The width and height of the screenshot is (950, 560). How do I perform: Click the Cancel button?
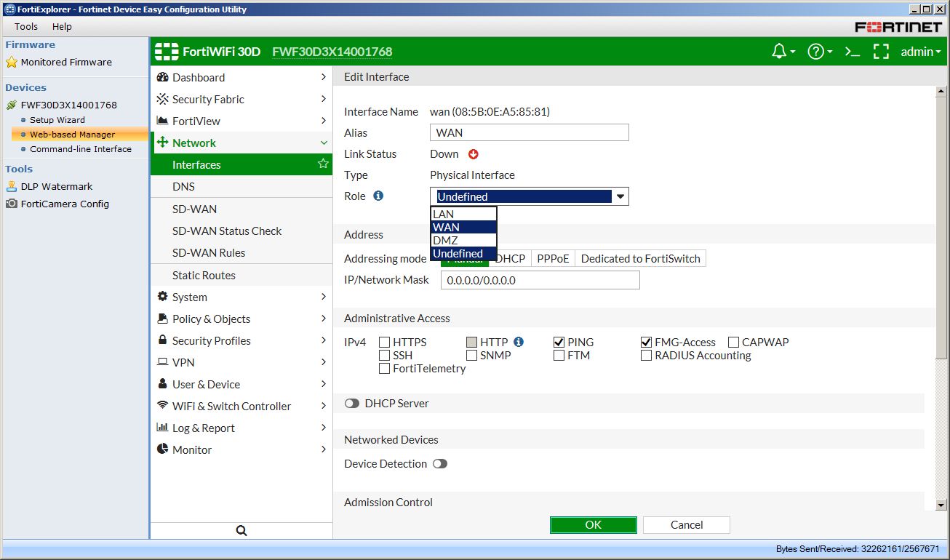click(687, 525)
